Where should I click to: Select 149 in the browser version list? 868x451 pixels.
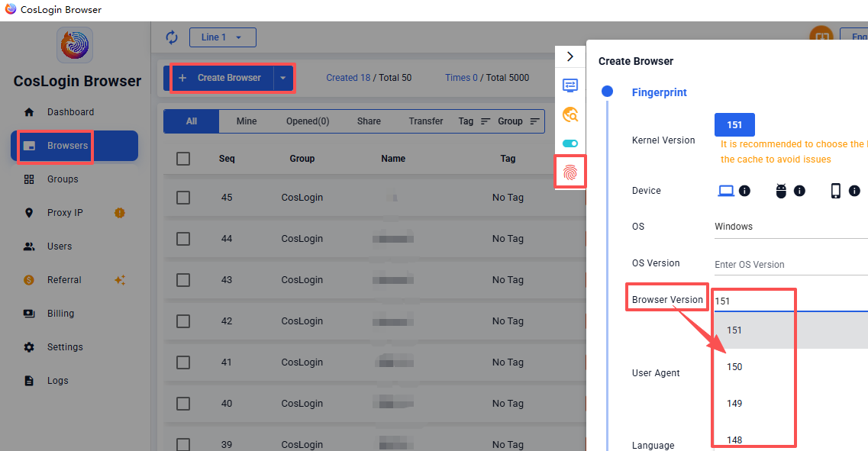click(x=791, y=404)
